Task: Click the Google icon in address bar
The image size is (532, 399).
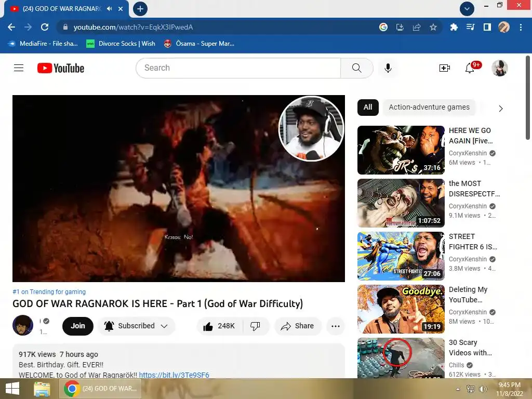Action: [383, 27]
